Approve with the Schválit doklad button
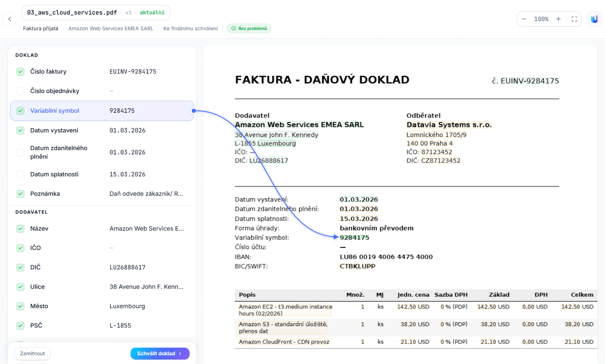This screenshot has width=605, height=364. click(x=160, y=353)
